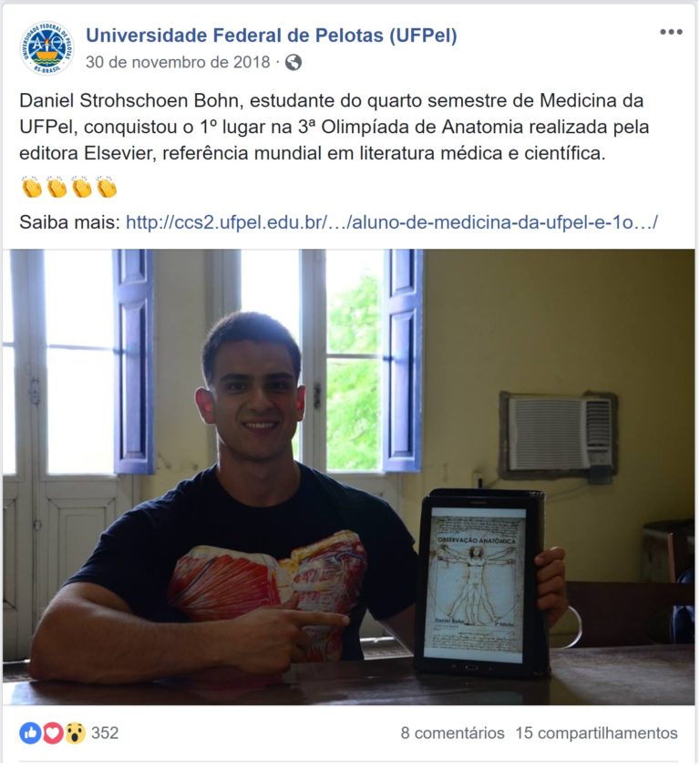Open the UFPel circular profile logo
The image size is (700, 770).
(x=47, y=48)
